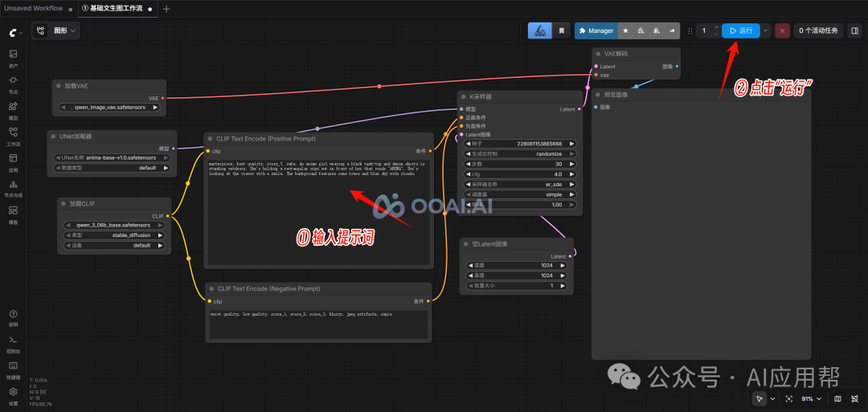
Task: Click into the Positive Prompt text area
Action: pos(319,211)
